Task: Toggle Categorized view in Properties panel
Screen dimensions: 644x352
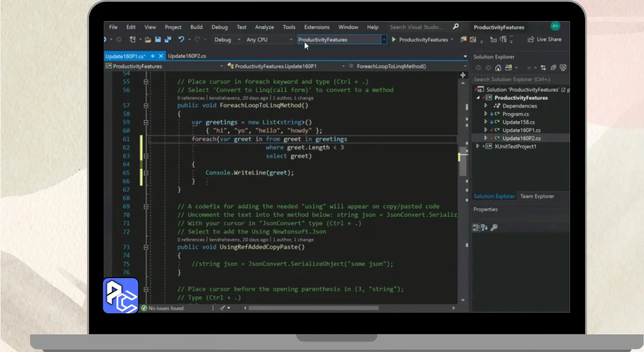Action: click(476, 228)
